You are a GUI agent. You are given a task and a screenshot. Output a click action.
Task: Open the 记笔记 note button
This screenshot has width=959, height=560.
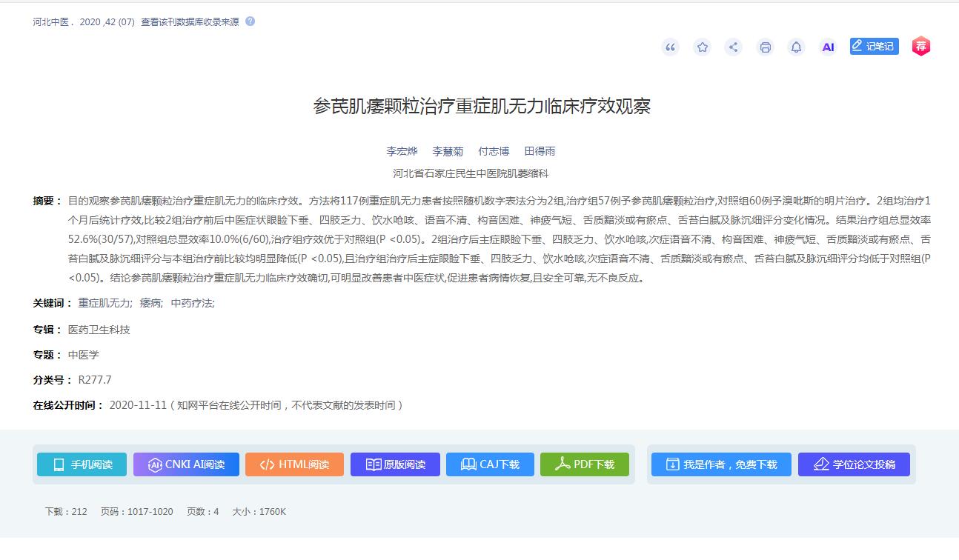[874, 47]
